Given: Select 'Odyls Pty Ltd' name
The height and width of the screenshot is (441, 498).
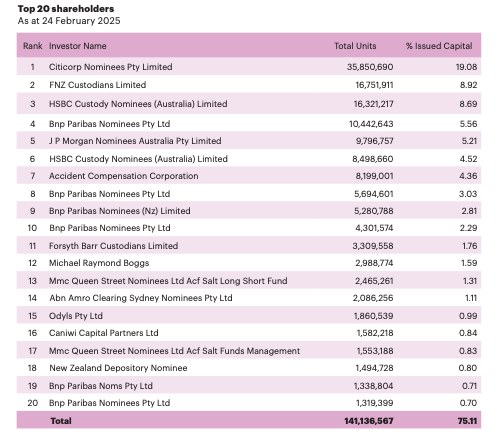Looking at the screenshot, I should (x=76, y=316).
